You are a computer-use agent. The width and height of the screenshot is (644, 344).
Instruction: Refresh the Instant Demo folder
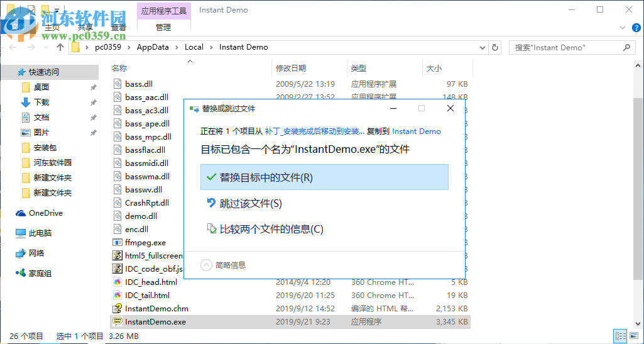[x=495, y=47]
